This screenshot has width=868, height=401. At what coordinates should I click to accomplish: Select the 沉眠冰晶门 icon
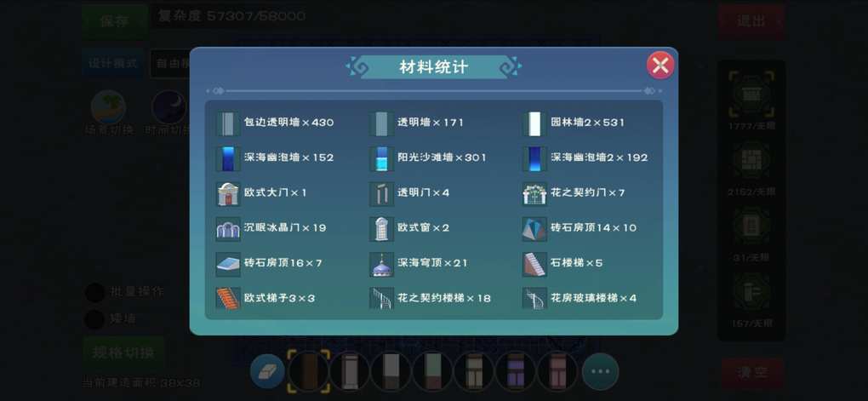(227, 229)
